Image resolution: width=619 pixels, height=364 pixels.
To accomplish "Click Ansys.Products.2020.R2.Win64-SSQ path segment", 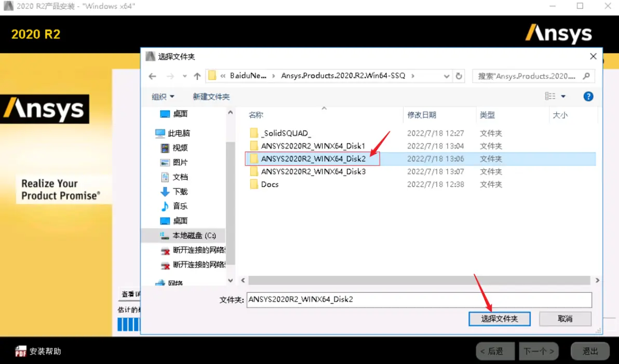I will point(343,76).
